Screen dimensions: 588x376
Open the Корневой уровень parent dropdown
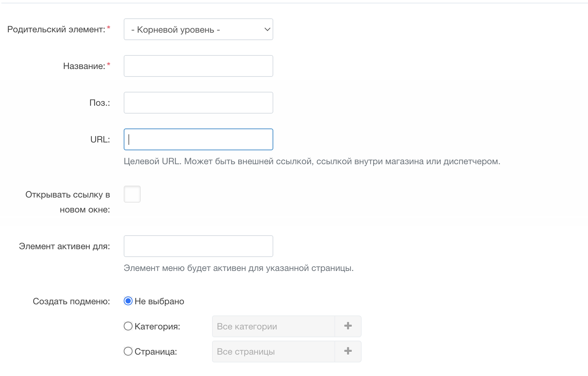(198, 29)
